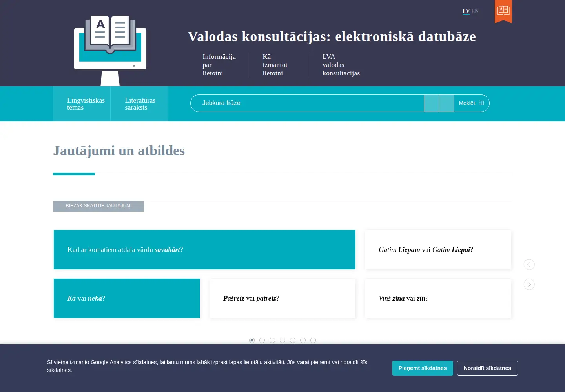Open the Pašreiz vai patreiz question card

[282, 298]
